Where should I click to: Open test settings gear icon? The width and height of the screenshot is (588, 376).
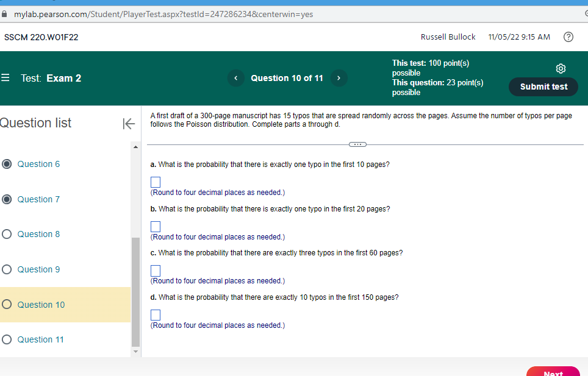coord(561,68)
